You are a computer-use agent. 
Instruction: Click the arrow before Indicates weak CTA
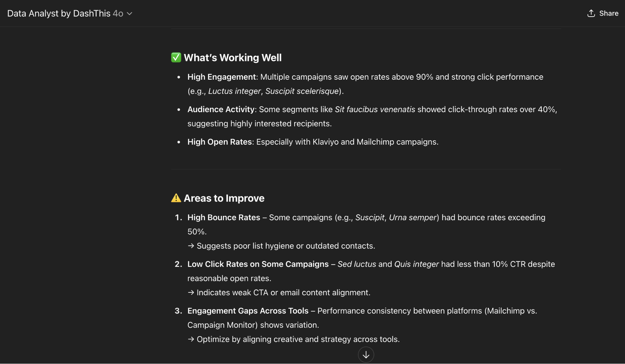pyautogui.click(x=191, y=292)
